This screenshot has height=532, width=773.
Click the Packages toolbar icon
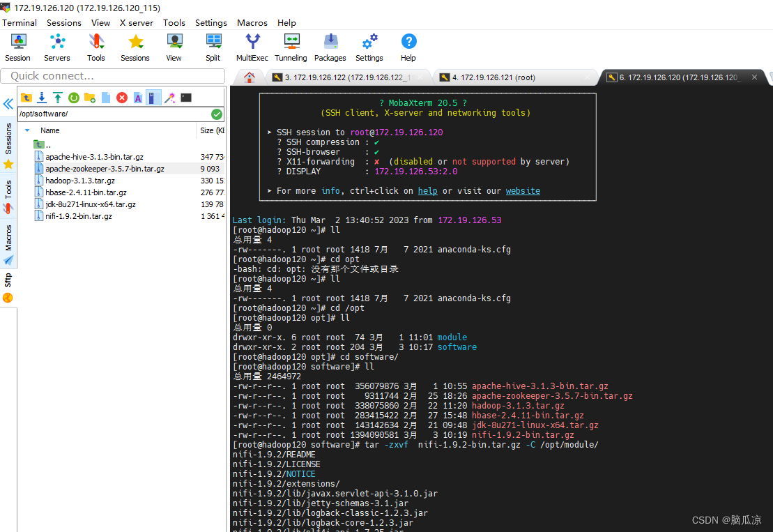coord(330,48)
